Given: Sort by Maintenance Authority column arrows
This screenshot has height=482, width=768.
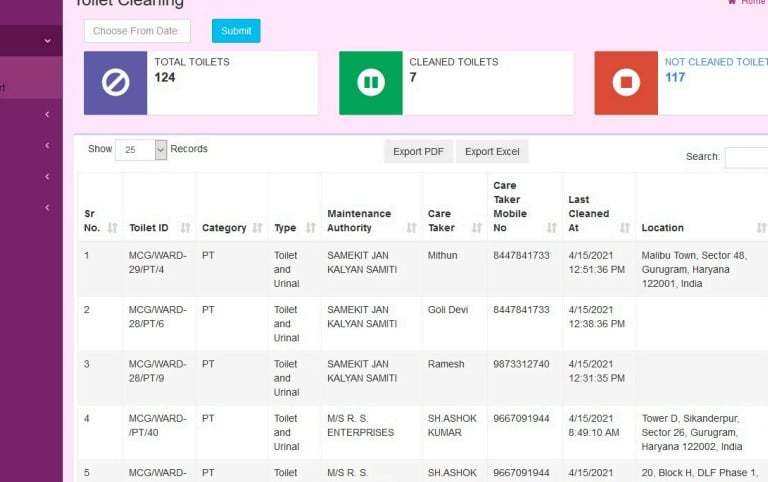Looking at the screenshot, I should click(x=411, y=227).
